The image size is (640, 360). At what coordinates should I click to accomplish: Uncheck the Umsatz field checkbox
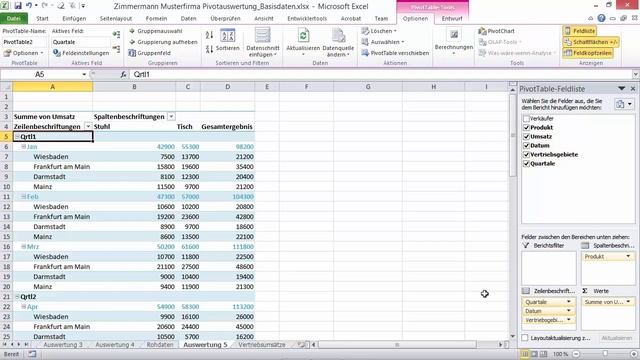click(526, 136)
